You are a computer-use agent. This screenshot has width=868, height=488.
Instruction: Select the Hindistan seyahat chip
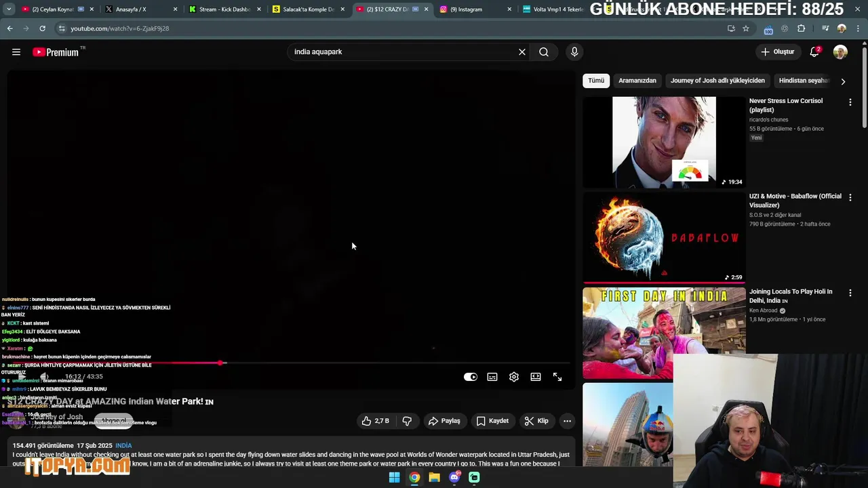[804, 81]
